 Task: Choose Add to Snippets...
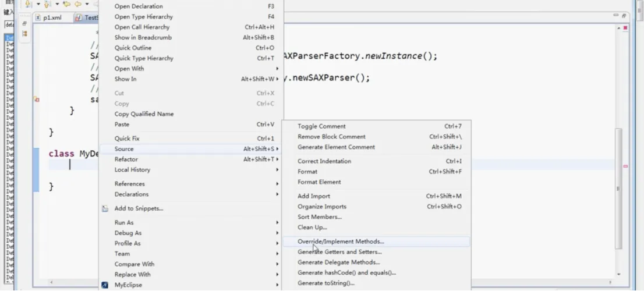[x=191, y=208]
